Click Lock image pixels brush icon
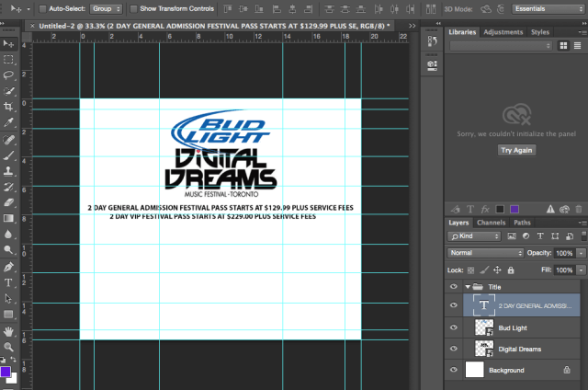 [x=484, y=270]
